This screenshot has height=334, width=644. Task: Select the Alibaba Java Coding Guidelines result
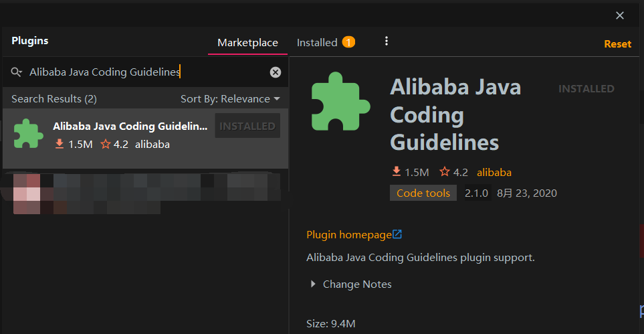pyautogui.click(x=145, y=138)
